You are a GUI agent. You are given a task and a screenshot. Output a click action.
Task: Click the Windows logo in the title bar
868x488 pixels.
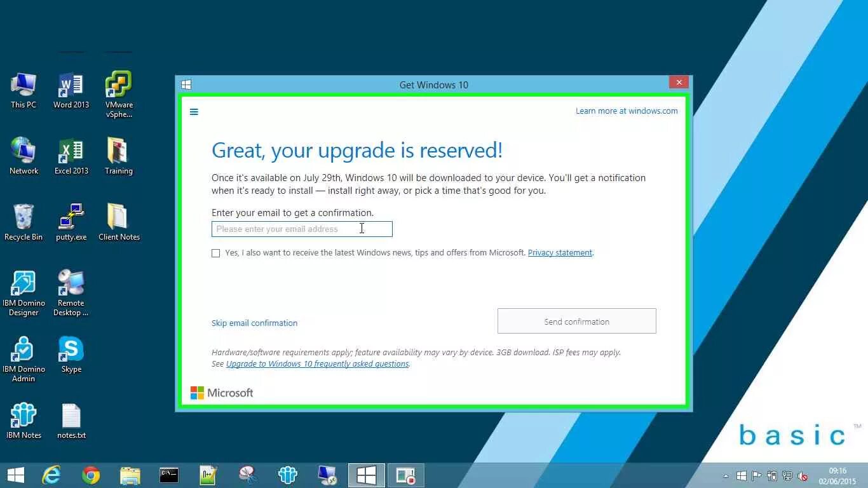pyautogui.click(x=186, y=85)
